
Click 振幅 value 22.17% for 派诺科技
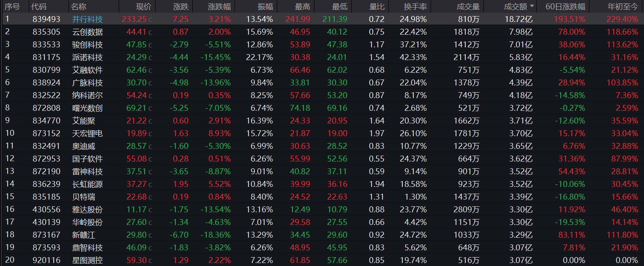tap(259, 57)
